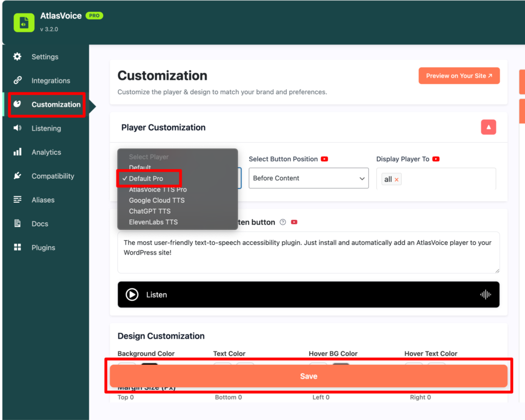Collapse the Player Customization section
This screenshot has width=525, height=420.
[x=489, y=127]
